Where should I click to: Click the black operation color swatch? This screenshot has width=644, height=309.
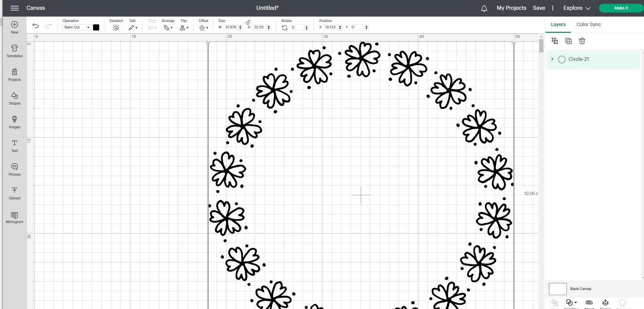96,28
